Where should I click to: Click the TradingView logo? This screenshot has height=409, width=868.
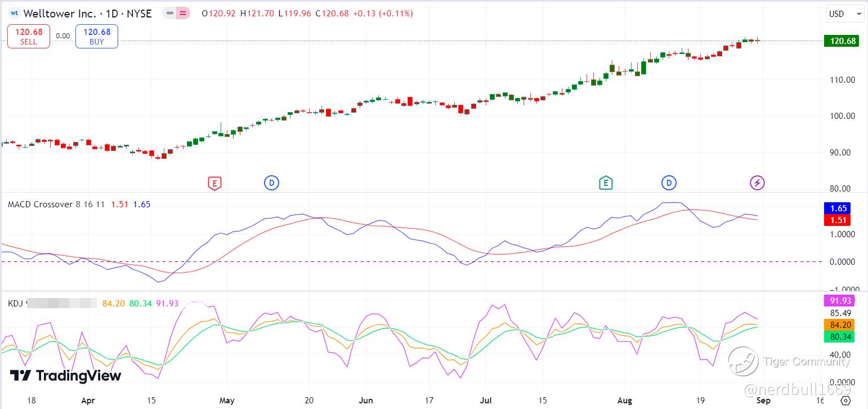[66, 376]
